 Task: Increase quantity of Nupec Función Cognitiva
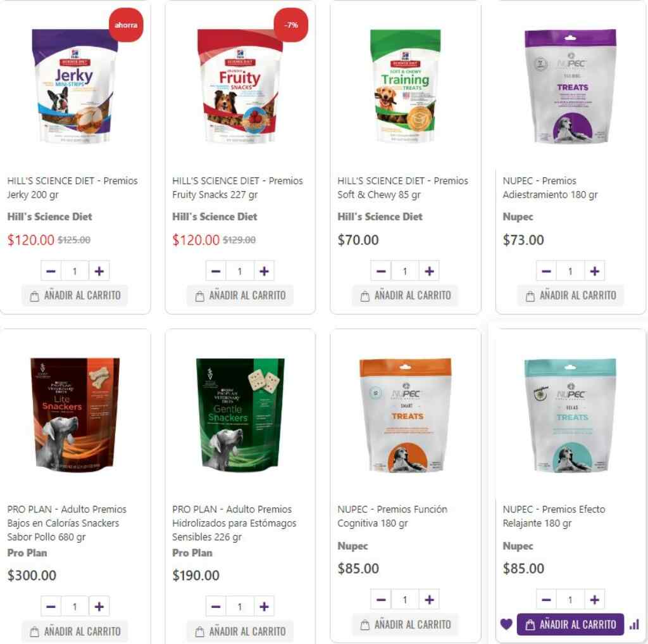pyautogui.click(x=430, y=599)
